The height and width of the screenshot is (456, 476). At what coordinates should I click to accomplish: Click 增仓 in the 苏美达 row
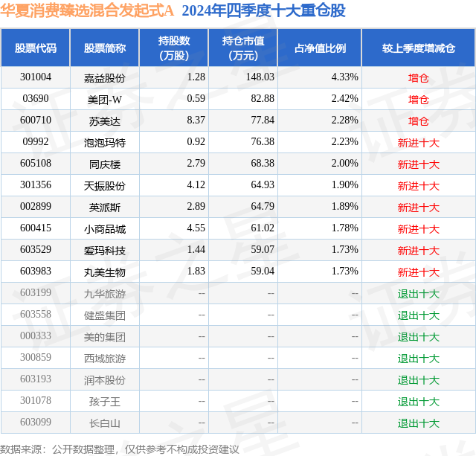pos(419,121)
